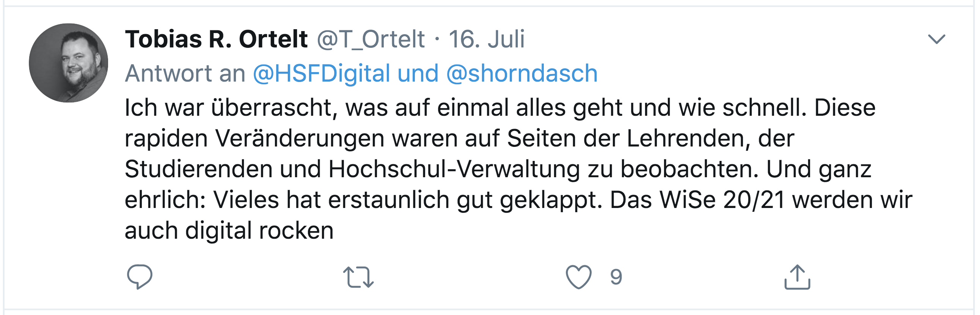Click the like count number 9
The width and height of the screenshot is (980, 315).
pos(616,277)
